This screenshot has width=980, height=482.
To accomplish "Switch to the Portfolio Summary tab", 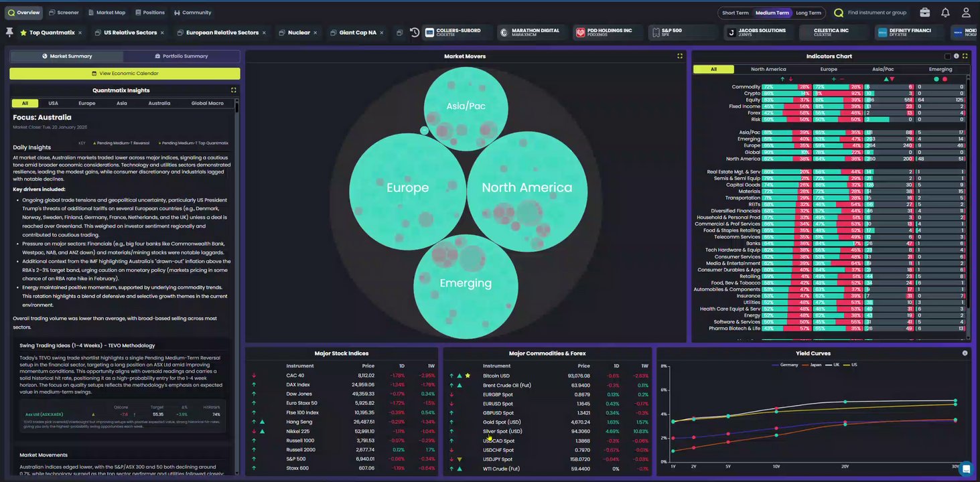I will tap(182, 56).
